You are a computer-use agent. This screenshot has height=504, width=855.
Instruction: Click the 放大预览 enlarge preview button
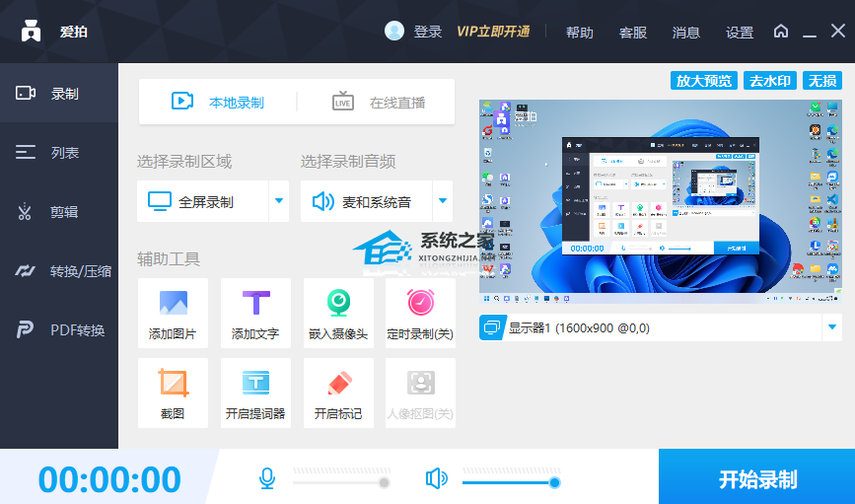(x=703, y=81)
